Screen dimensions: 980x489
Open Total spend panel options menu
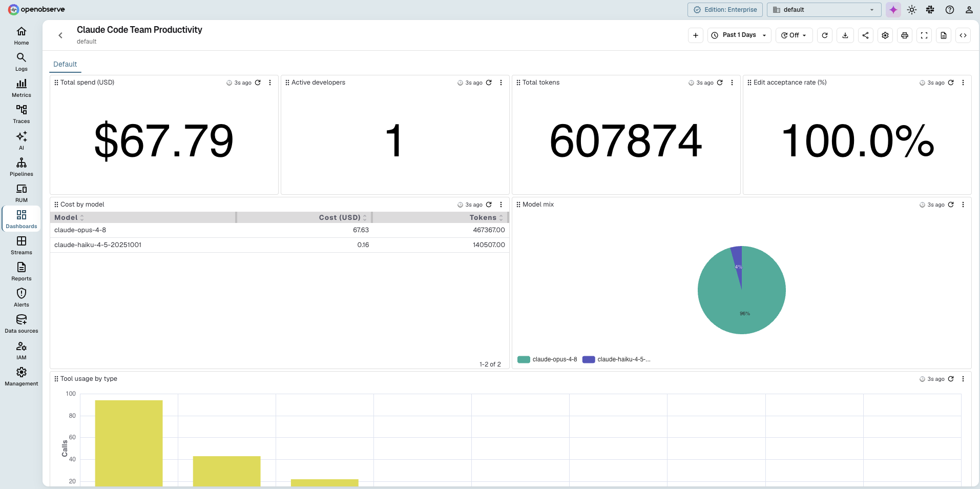click(x=270, y=83)
